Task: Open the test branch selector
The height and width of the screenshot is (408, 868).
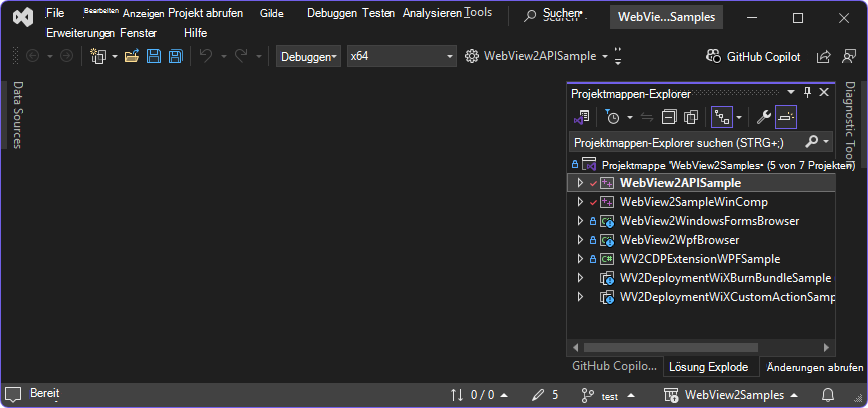Action: click(x=608, y=396)
